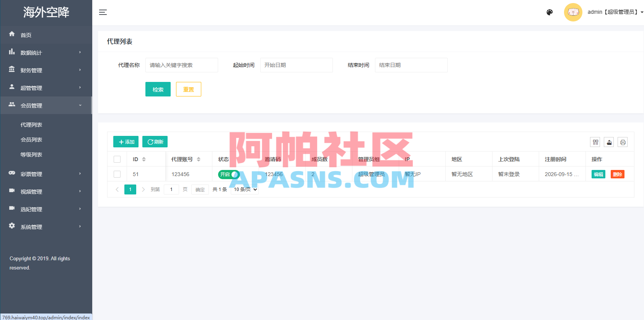The width and height of the screenshot is (644, 320).
Task: Click the 编辑 button for row 51
Action: 598,174
